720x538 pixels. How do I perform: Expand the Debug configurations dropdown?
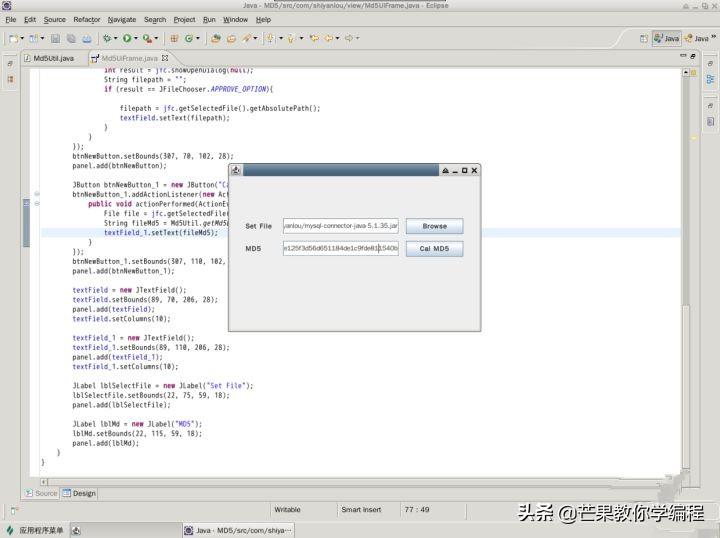click(x=116, y=39)
